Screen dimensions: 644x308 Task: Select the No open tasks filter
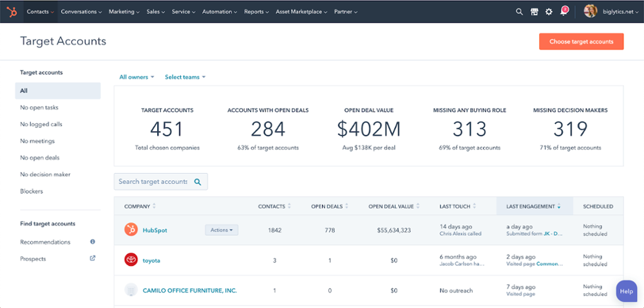(39, 107)
